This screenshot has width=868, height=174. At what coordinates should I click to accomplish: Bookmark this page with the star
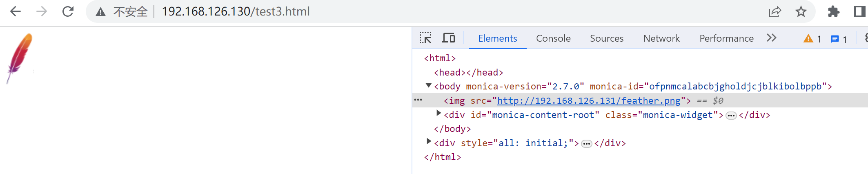(801, 12)
